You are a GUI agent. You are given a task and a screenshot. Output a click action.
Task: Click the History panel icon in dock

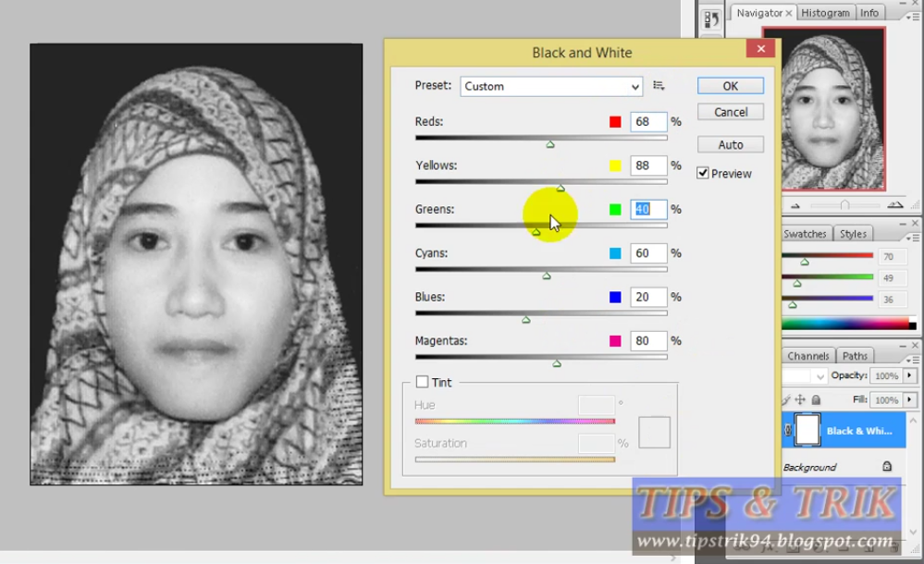(711, 19)
